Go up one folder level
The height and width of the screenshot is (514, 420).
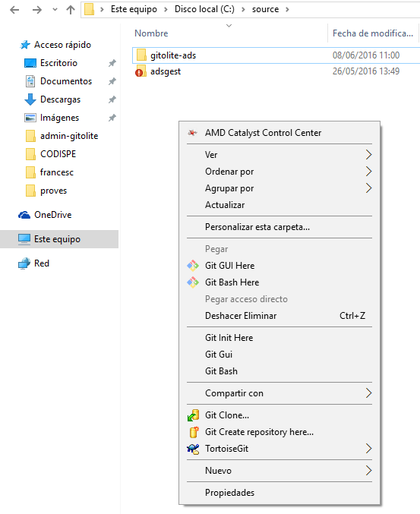[x=70, y=10]
